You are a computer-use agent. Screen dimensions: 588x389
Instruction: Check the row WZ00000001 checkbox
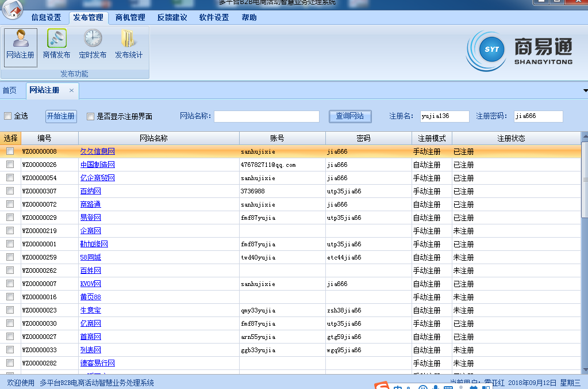pos(10,243)
